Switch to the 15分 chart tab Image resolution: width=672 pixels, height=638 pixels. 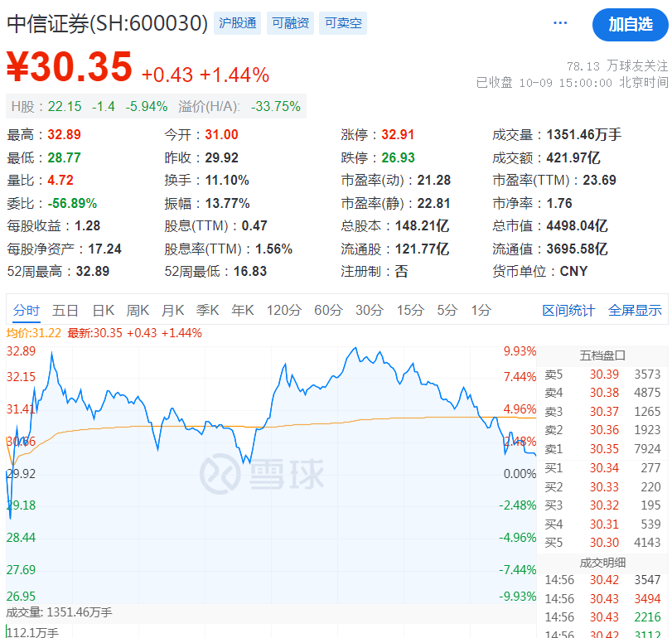point(410,310)
